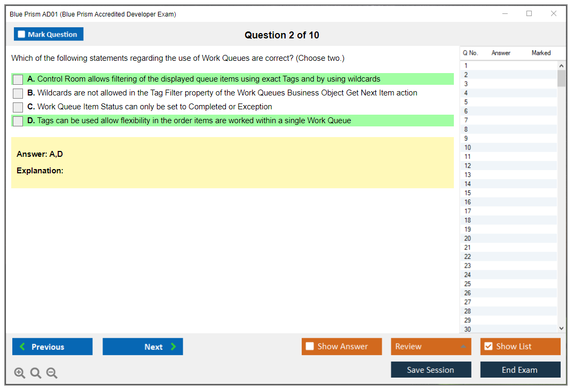Uncheck the Show List option
Screen dimensions: 574x392
(x=488, y=347)
